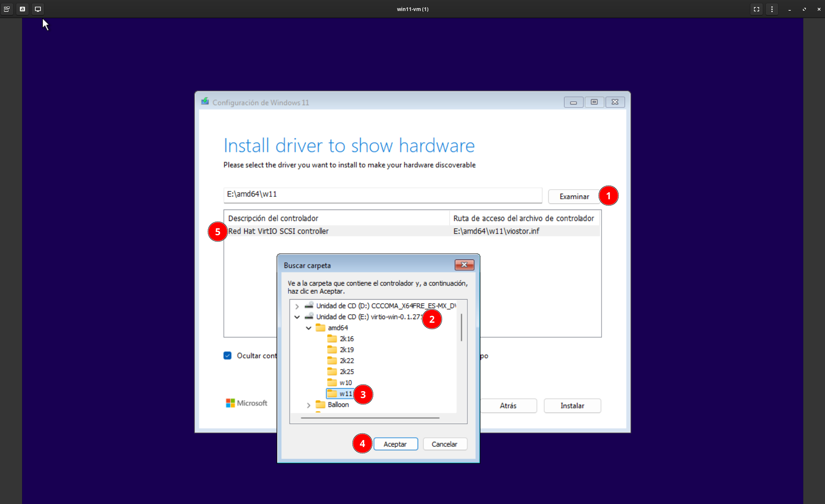Click the Aceptar button
Viewport: 825px width, 504px height.
coord(395,444)
